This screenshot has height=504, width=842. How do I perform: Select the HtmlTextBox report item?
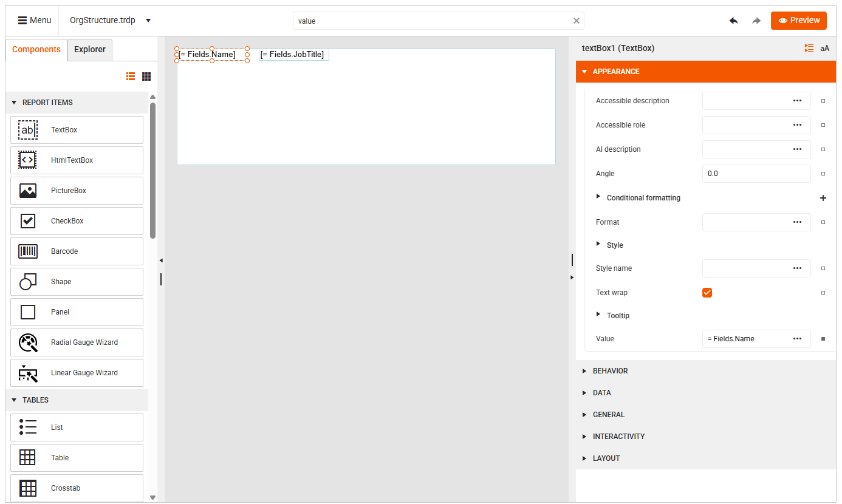[77, 160]
